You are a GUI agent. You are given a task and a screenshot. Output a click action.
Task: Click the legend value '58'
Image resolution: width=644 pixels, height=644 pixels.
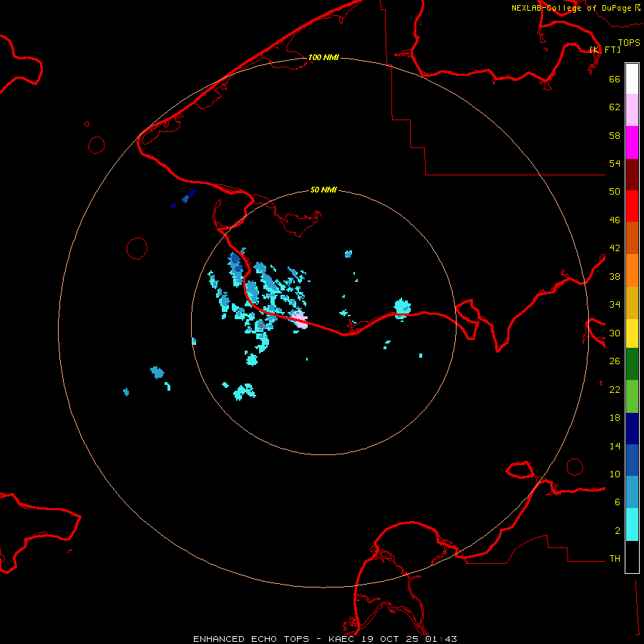point(615,135)
